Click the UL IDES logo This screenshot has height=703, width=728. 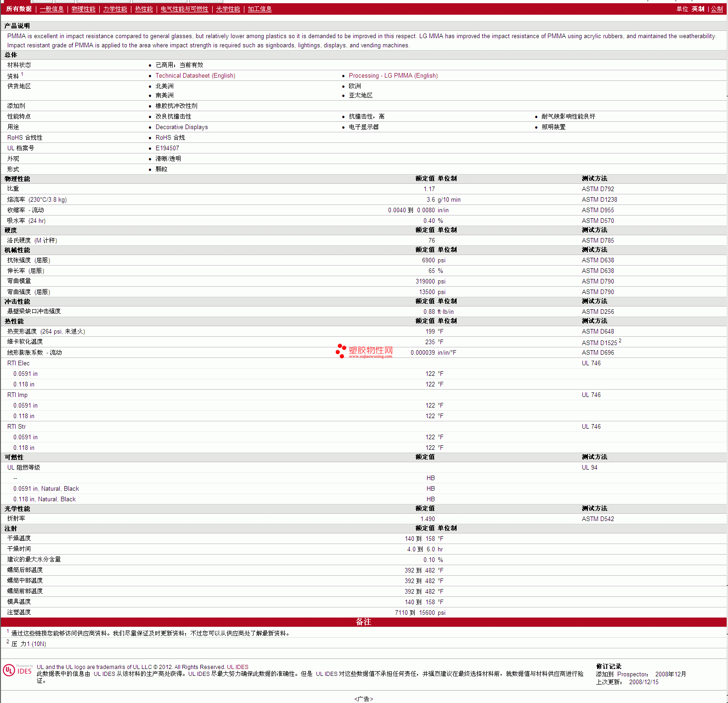pyautogui.click(x=17, y=670)
